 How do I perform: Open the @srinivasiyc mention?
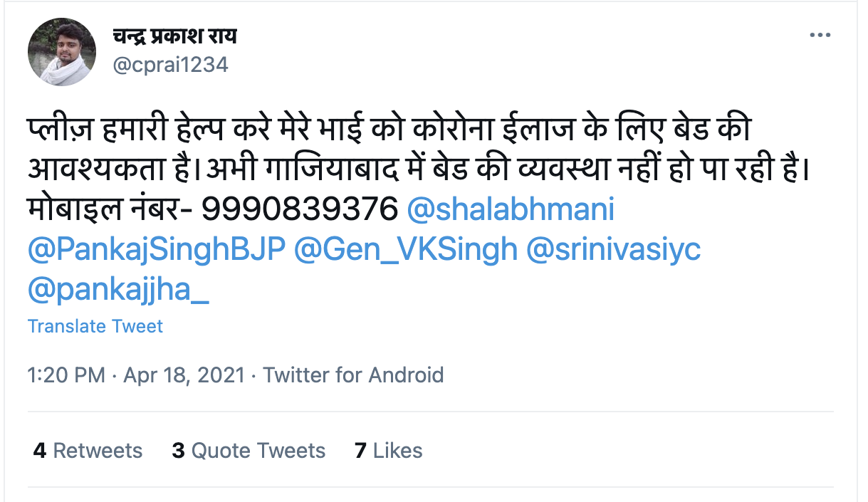pos(613,249)
